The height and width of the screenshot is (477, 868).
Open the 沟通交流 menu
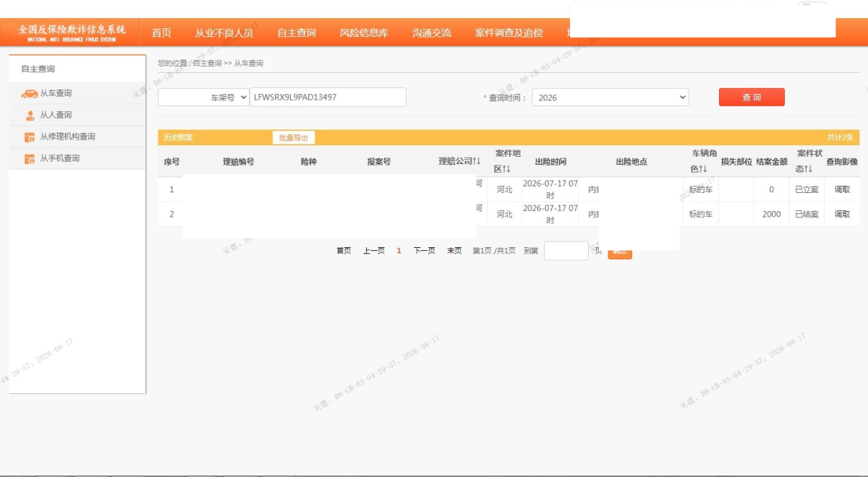pyautogui.click(x=432, y=33)
